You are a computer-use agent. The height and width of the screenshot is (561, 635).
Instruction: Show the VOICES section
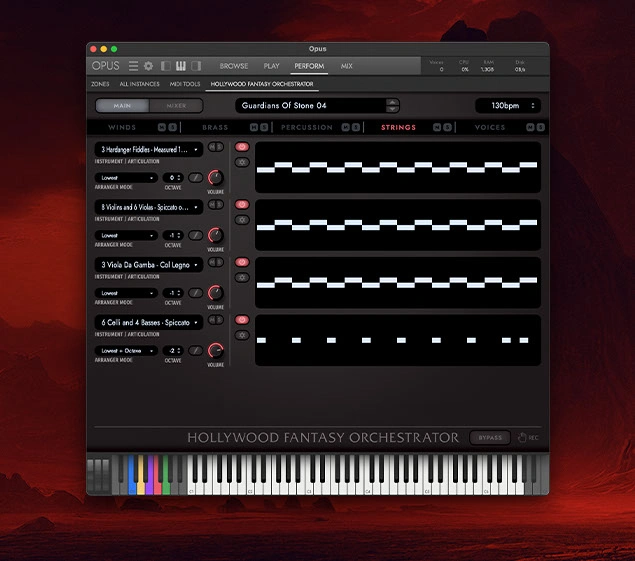490,127
